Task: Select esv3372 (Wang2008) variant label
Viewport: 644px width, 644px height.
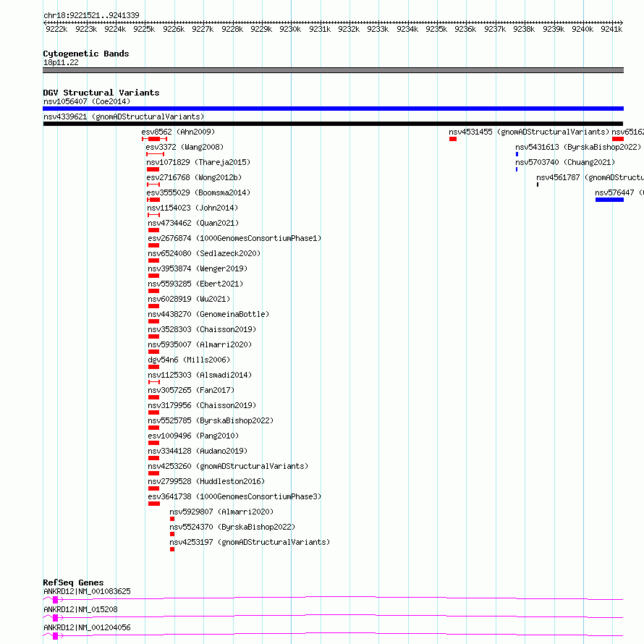Action: click(x=185, y=147)
